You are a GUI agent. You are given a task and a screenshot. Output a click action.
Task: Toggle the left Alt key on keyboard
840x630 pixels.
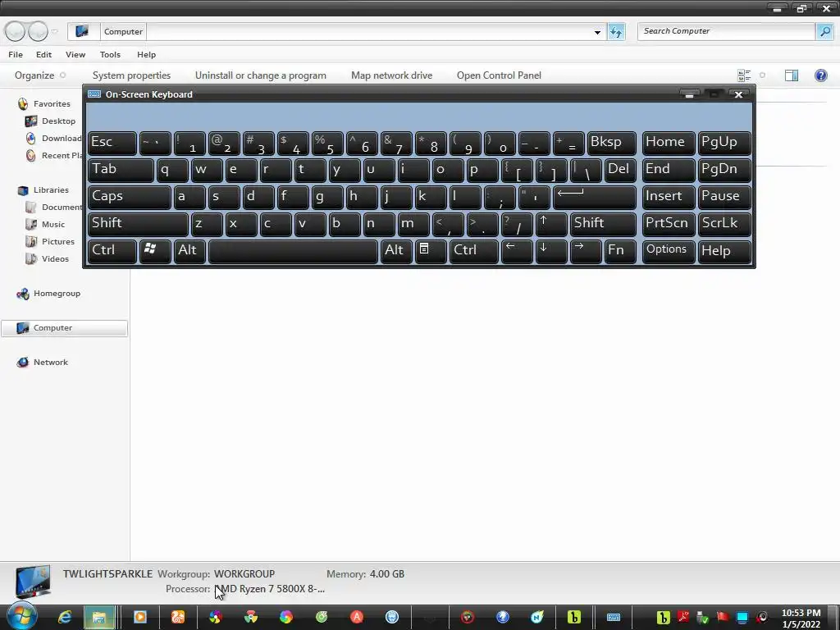[x=189, y=251]
